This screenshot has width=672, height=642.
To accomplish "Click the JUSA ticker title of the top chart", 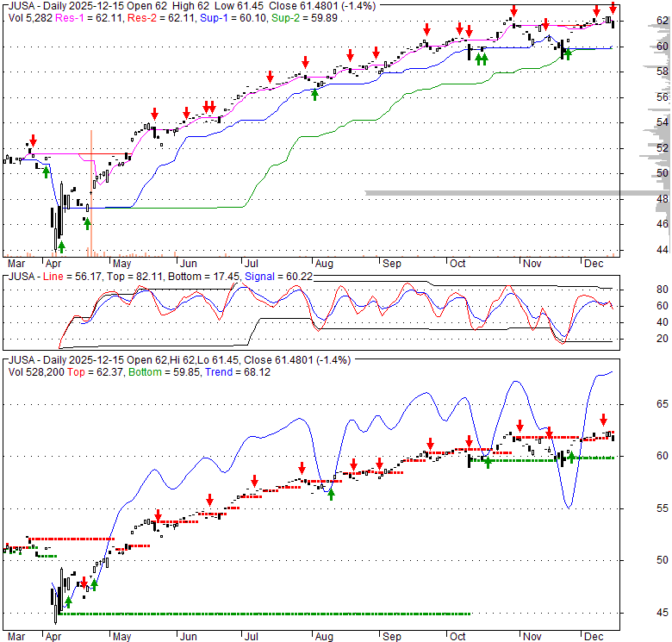I will (20, 4).
